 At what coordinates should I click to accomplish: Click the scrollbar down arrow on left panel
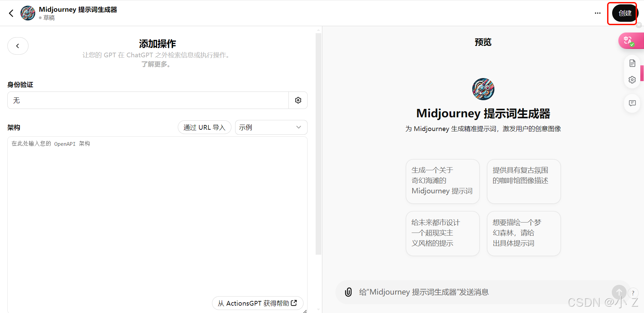click(318, 310)
